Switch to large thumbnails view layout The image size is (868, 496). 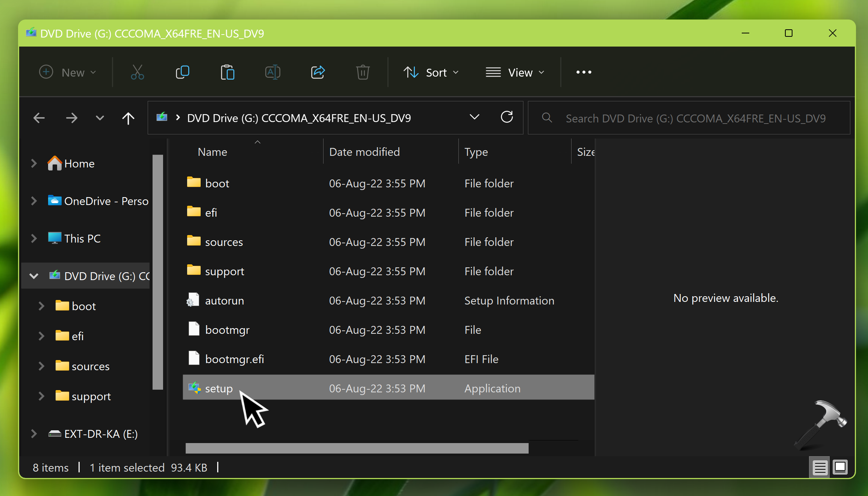click(840, 468)
